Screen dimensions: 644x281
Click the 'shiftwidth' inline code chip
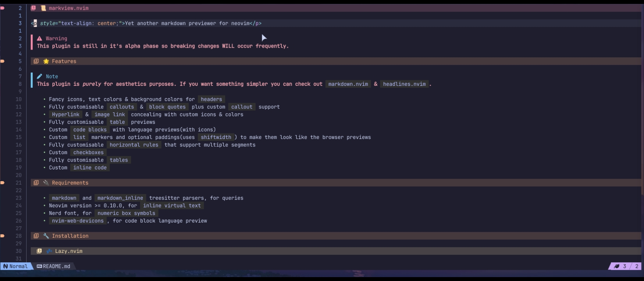point(216,137)
